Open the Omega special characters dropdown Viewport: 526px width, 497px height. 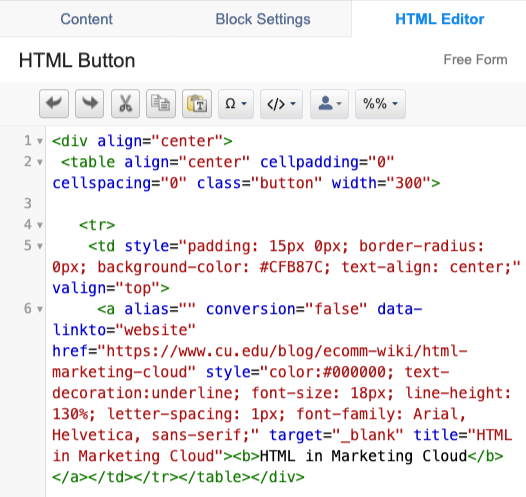tap(236, 104)
